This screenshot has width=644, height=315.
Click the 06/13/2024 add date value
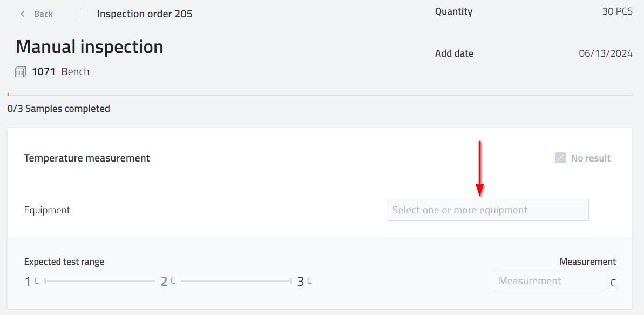[605, 53]
